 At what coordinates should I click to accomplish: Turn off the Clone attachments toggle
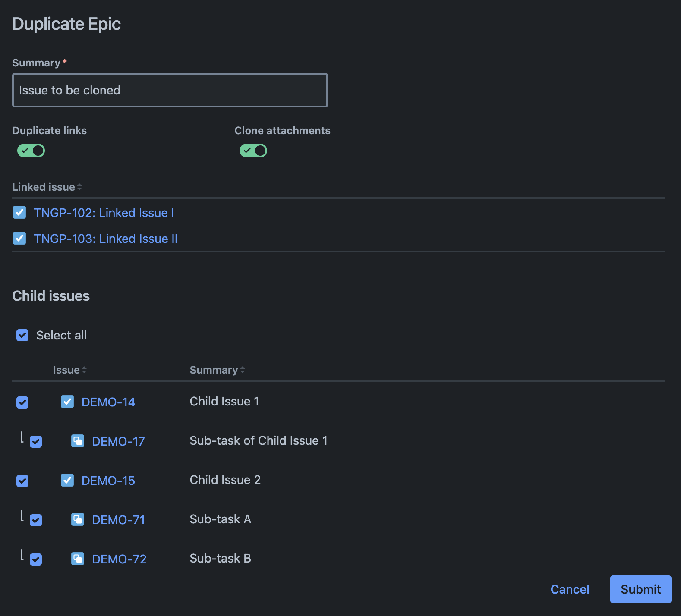(253, 151)
